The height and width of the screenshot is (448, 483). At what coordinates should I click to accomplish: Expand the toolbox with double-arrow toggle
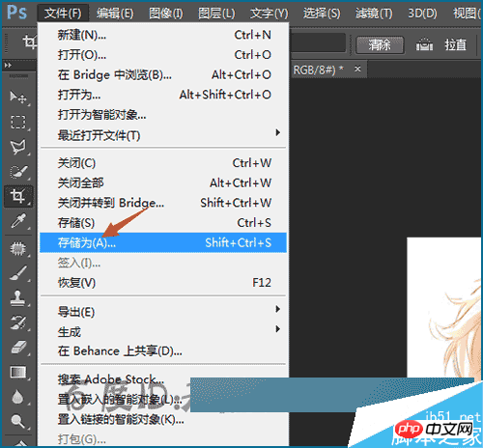(x=8, y=66)
